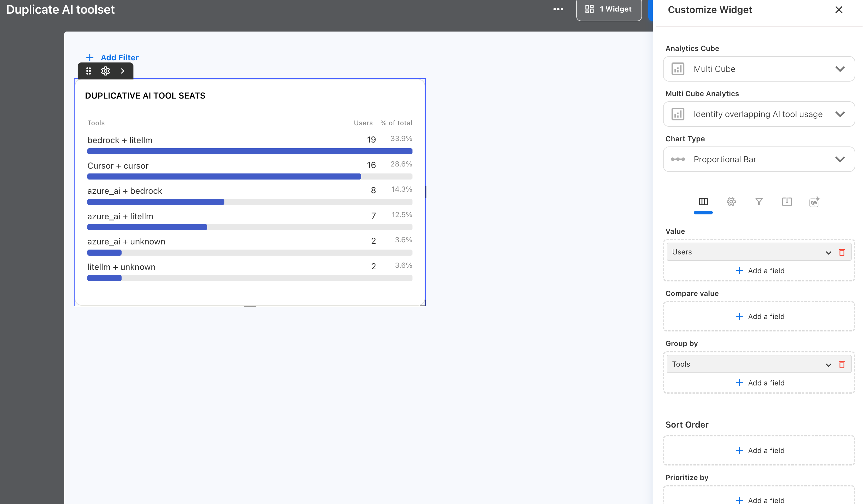Screen dimensions: 865x504
Task: Click the Users column header
Action: (x=363, y=123)
